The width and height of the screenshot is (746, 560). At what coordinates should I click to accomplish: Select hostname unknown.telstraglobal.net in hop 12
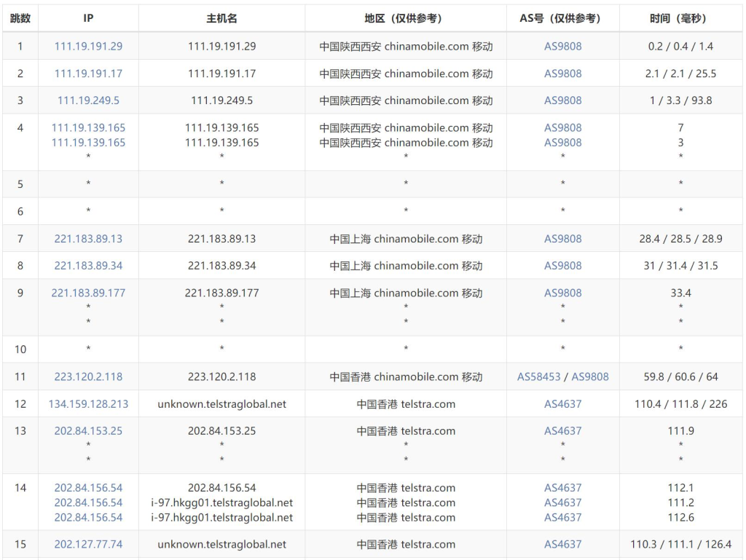[221, 403]
